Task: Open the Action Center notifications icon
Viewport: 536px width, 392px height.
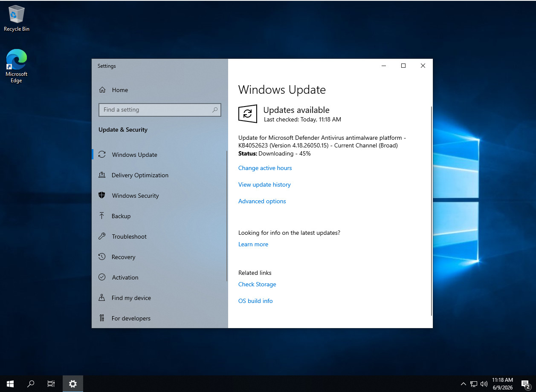Action: 526,384
